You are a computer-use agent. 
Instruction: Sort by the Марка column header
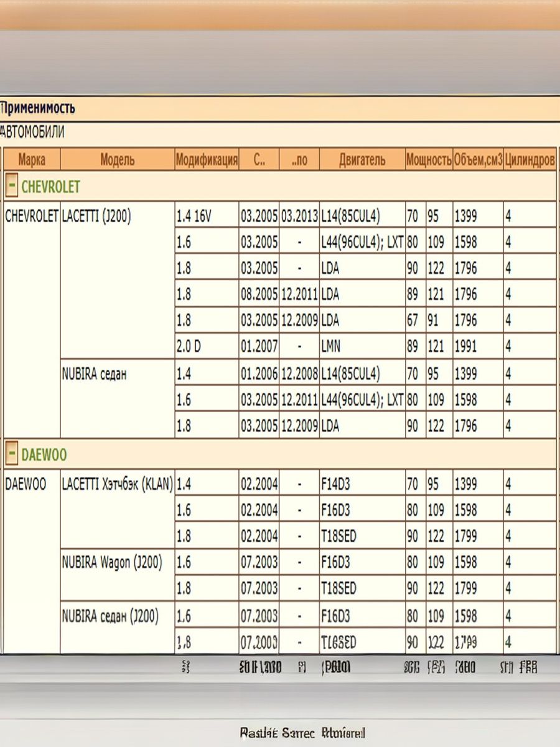tap(32, 159)
